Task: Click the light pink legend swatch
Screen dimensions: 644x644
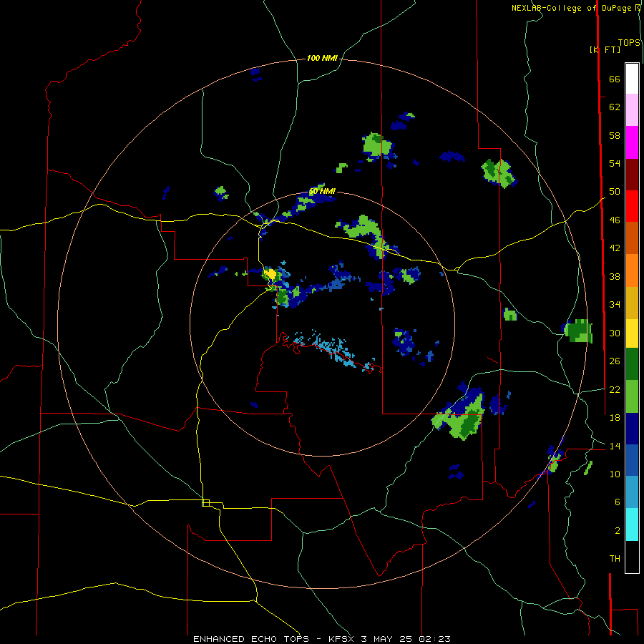Action: [x=632, y=109]
